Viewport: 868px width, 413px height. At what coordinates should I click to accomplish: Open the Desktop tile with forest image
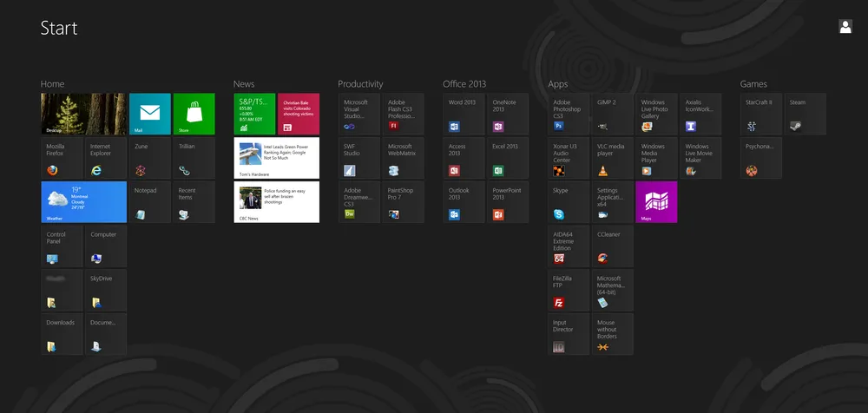(x=83, y=114)
